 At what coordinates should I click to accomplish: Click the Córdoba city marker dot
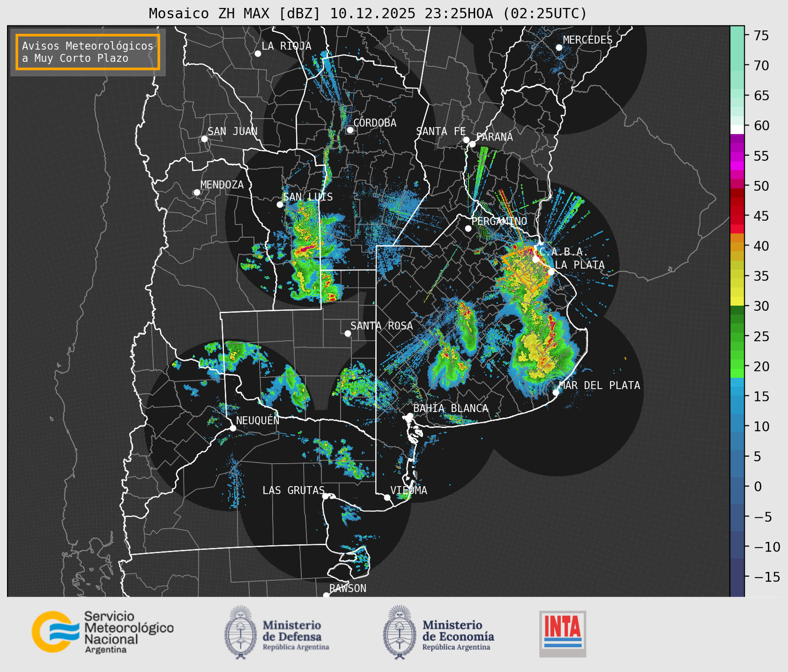pyautogui.click(x=350, y=130)
